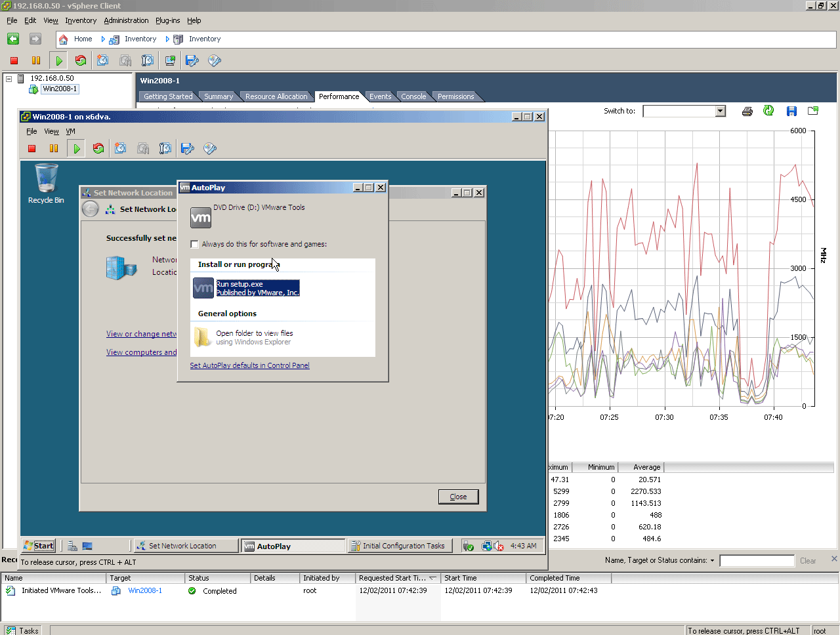The width and height of the screenshot is (840, 635).
Task: Click back arrow in Set Network Location dialog
Action: click(91, 209)
